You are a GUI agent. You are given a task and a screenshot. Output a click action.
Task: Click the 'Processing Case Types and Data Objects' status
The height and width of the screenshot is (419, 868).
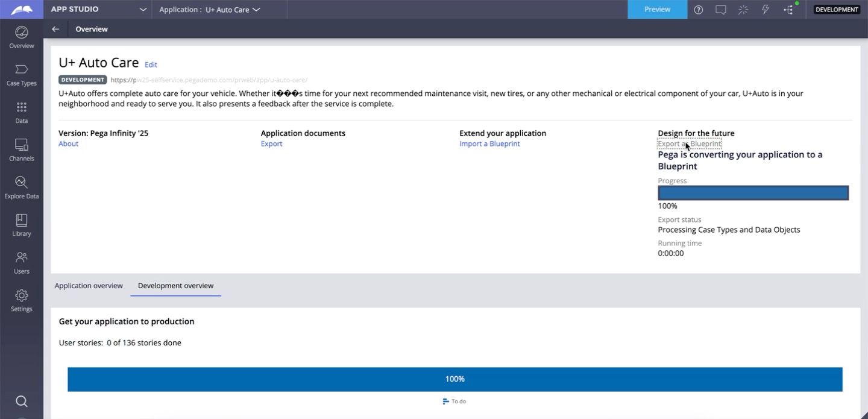pyautogui.click(x=729, y=230)
